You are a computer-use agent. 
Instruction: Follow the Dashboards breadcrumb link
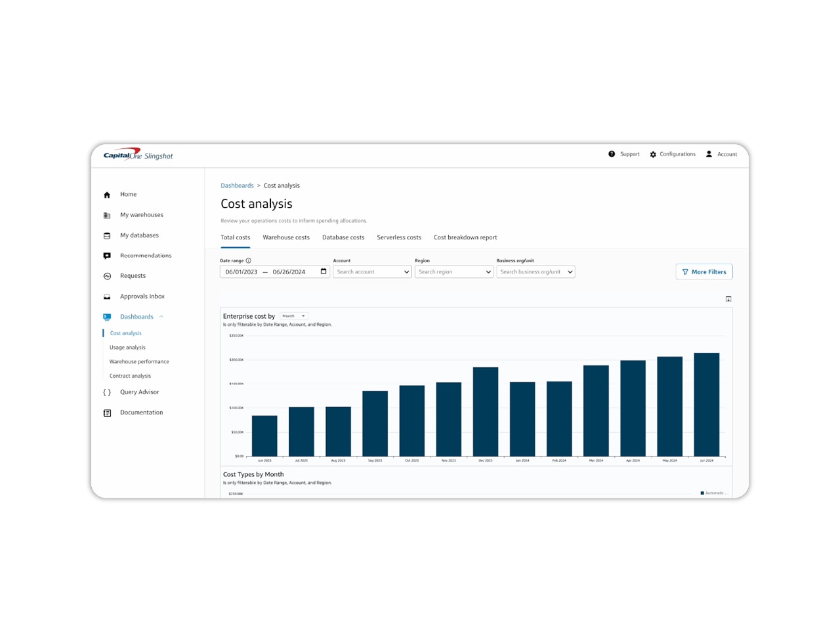pos(237,186)
